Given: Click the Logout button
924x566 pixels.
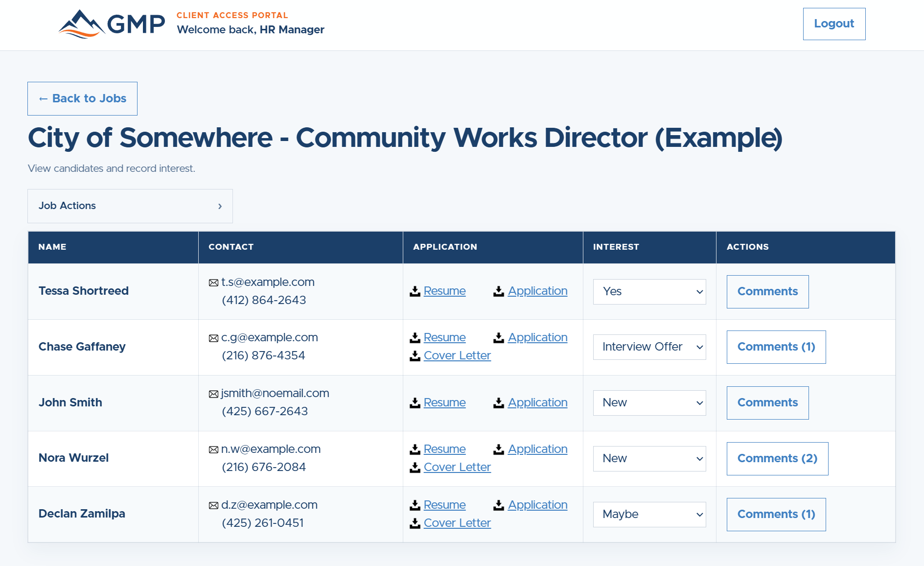Looking at the screenshot, I should [834, 24].
